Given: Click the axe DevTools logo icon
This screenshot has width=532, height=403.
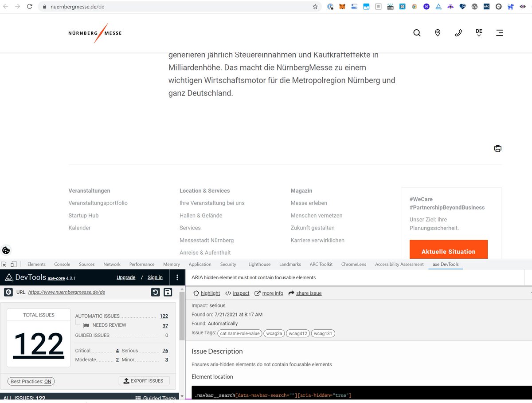Looking at the screenshot, I should (9, 277).
